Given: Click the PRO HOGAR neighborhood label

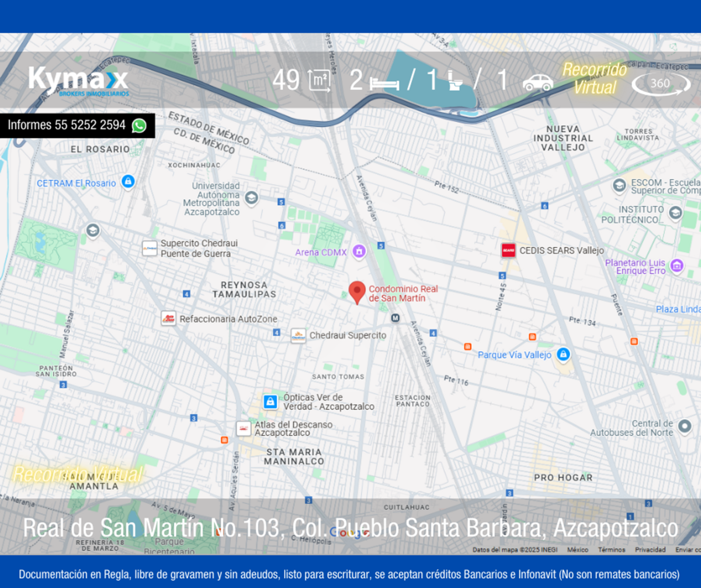Looking at the screenshot, I should click(563, 478).
